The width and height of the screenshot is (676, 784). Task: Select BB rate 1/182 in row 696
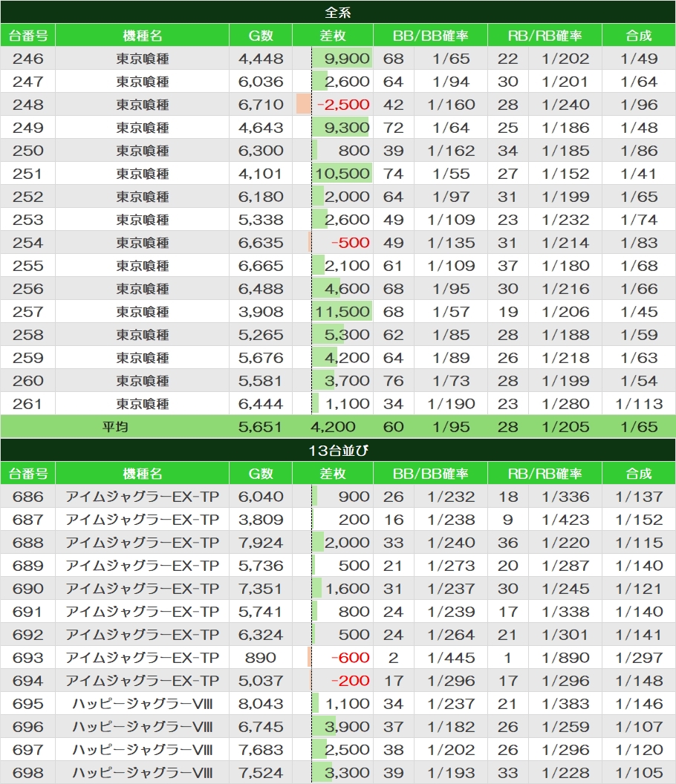(x=451, y=727)
